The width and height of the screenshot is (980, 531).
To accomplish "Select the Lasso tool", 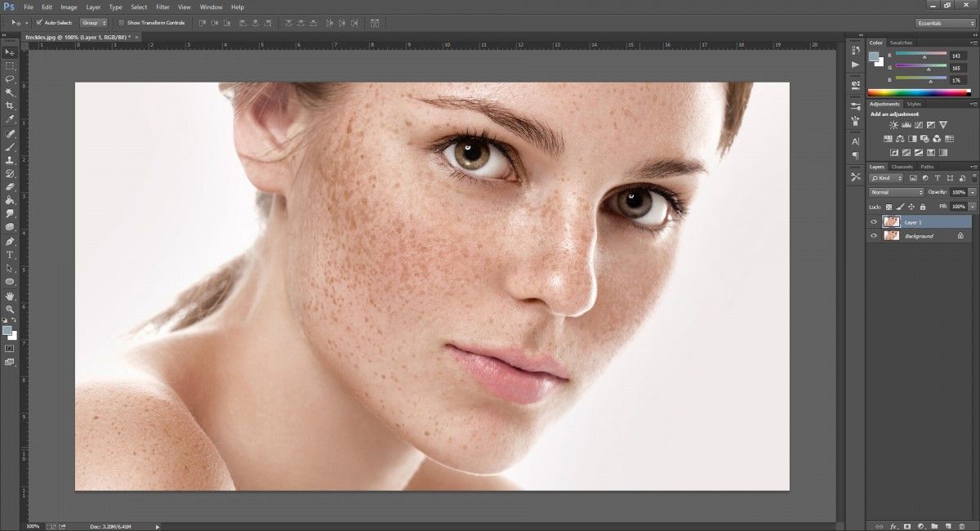I will 10,78.
